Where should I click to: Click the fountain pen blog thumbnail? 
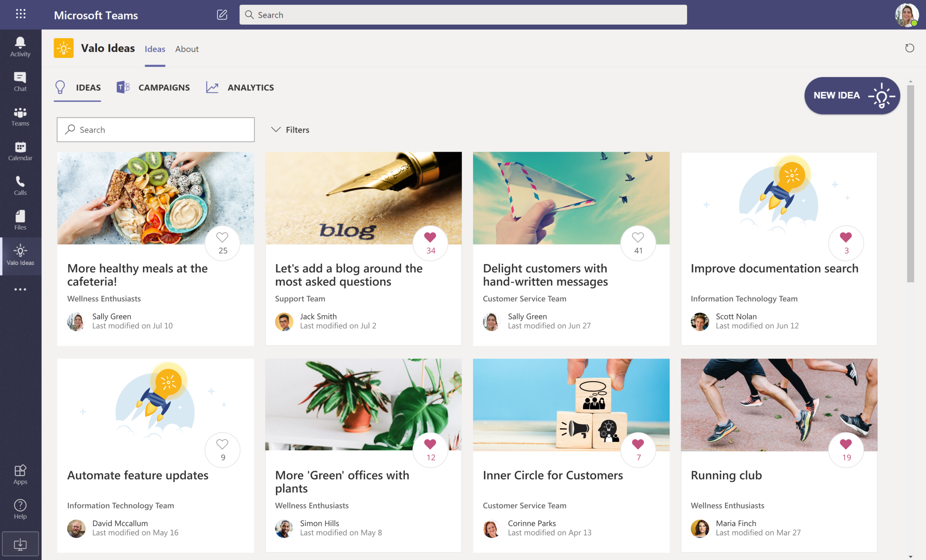point(364,198)
